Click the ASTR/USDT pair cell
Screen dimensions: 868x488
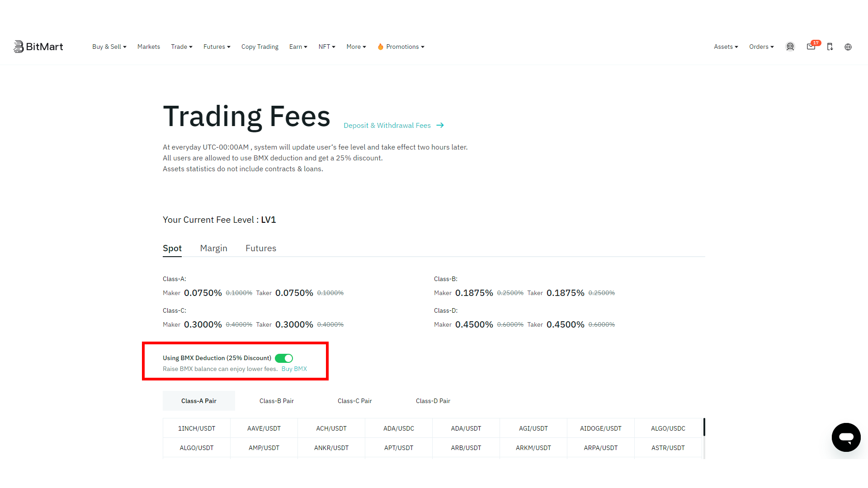(668, 448)
